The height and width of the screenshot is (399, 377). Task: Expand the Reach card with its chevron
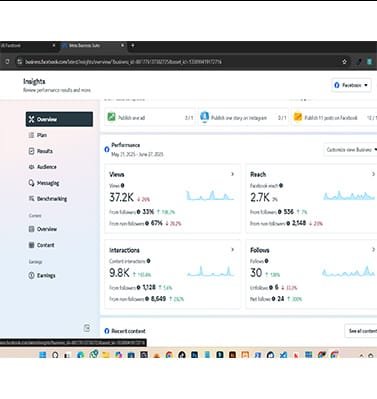[373, 174]
